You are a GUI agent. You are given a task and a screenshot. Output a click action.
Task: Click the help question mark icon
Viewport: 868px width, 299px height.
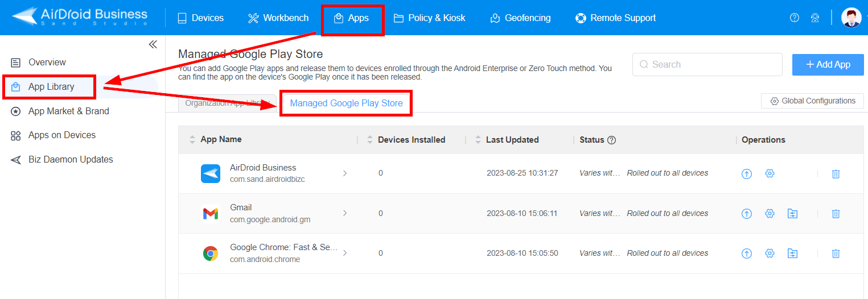[x=795, y=18]
